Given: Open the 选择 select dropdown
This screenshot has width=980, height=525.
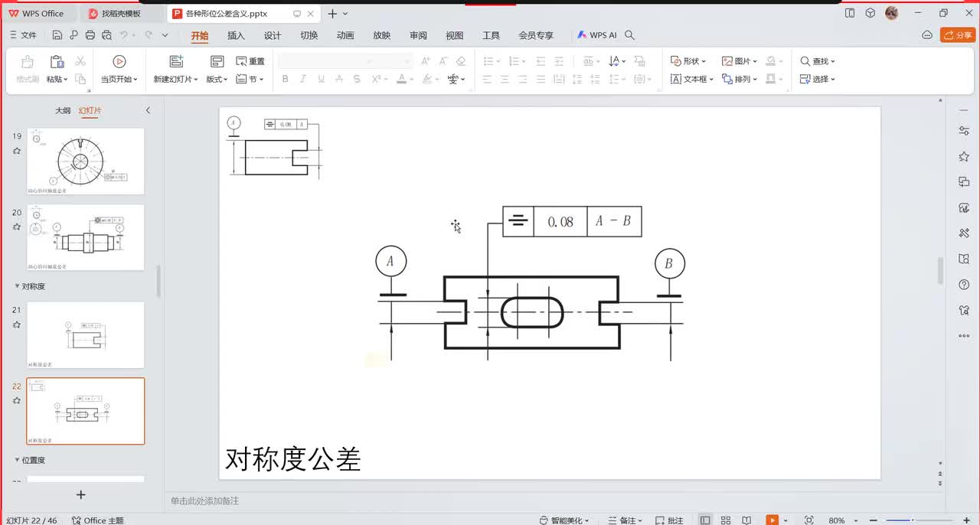Looking at the screenshot, I should (x=818, y=79).
